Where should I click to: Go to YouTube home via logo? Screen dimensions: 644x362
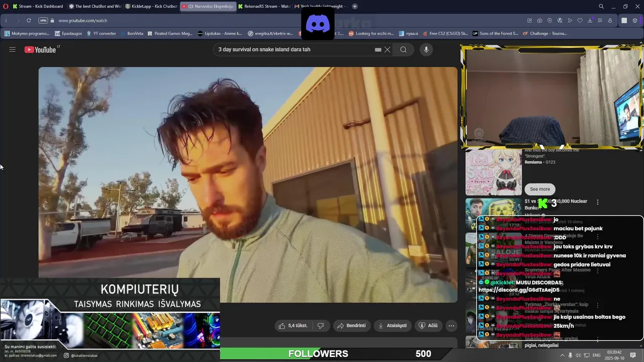click(41, 49)
